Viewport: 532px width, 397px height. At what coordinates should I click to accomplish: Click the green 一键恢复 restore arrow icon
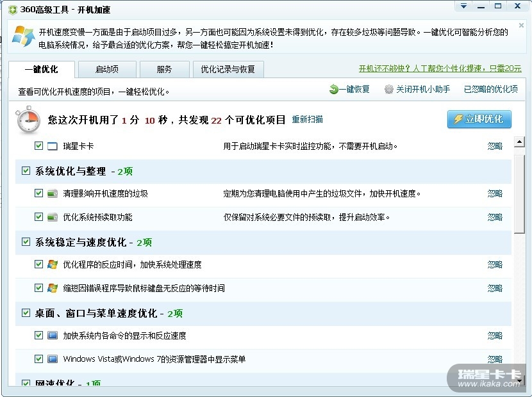click(x=333, y=89)
